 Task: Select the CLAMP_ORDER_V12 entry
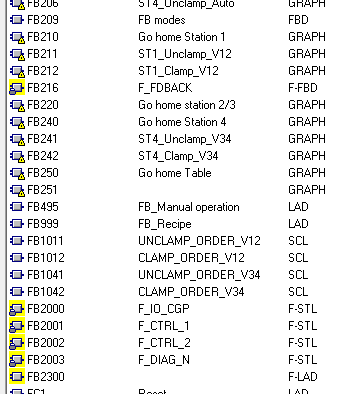[x=191, y=258]
